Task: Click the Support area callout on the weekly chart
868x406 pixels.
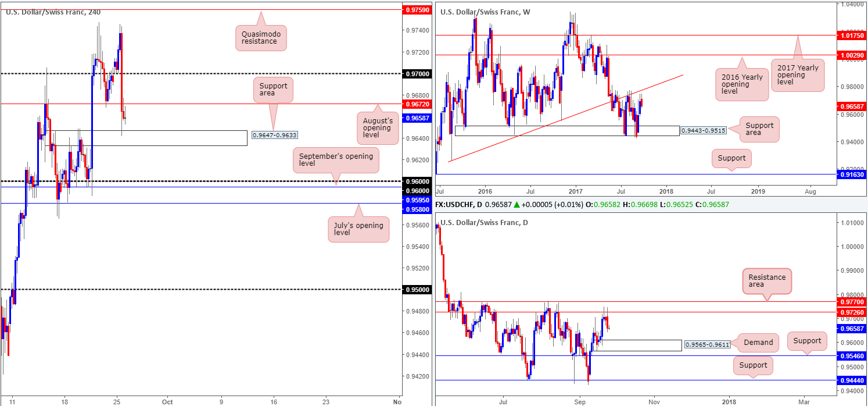Action: pyautogui.click(x=759, y=130)
